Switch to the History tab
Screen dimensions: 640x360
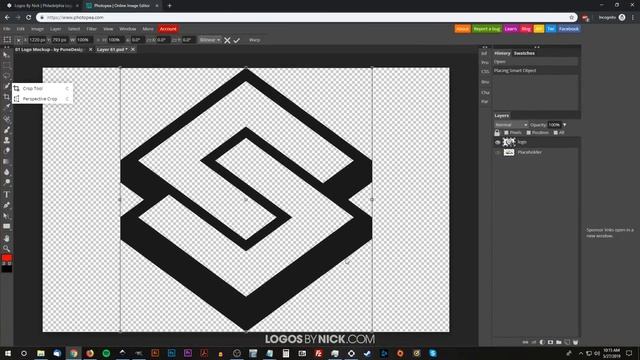point(502,53)
